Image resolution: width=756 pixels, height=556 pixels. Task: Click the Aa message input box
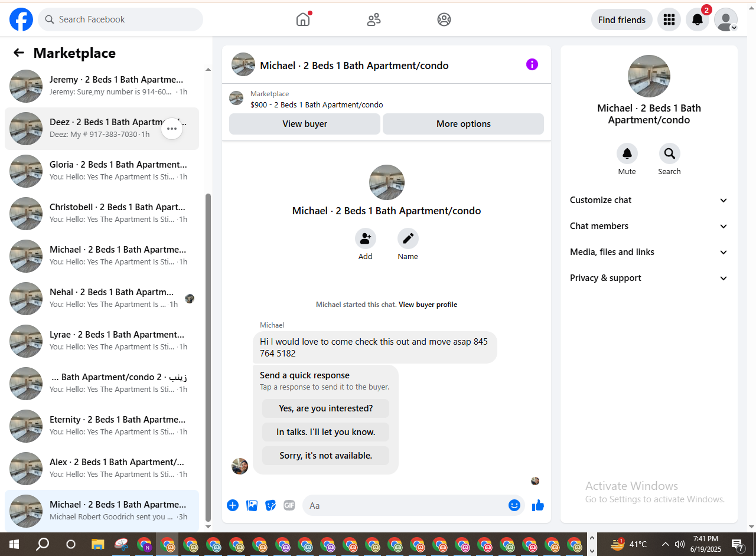(413, 505)
